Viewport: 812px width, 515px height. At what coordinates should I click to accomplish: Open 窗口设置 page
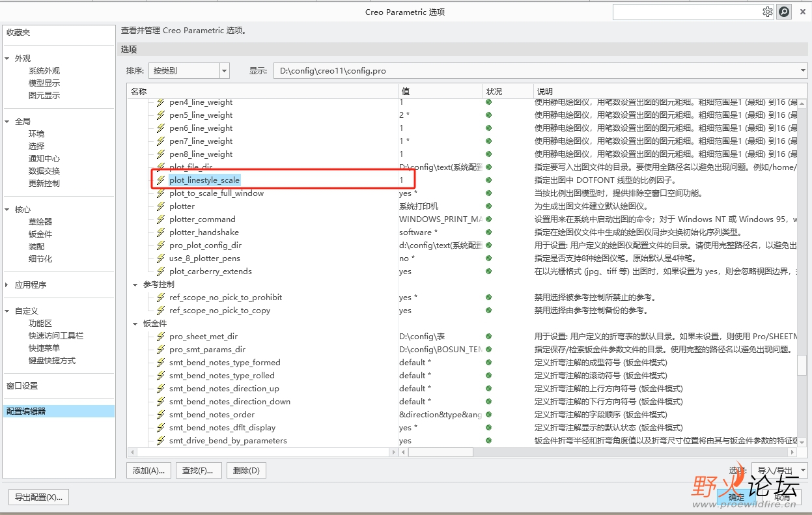click(x=21, y=386)
